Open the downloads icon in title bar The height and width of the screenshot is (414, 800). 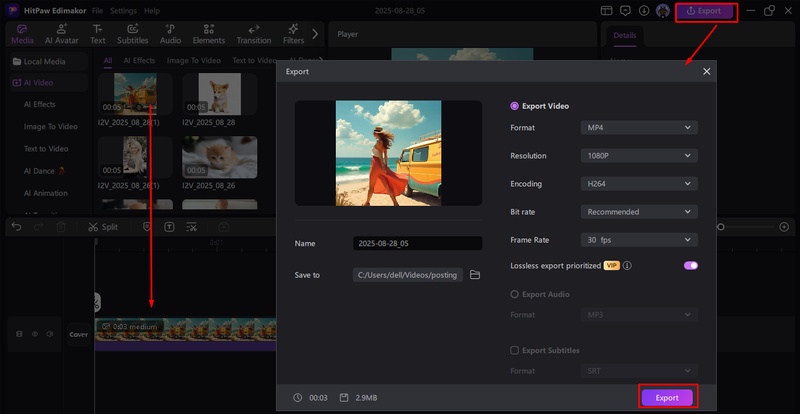click(644, 11)
